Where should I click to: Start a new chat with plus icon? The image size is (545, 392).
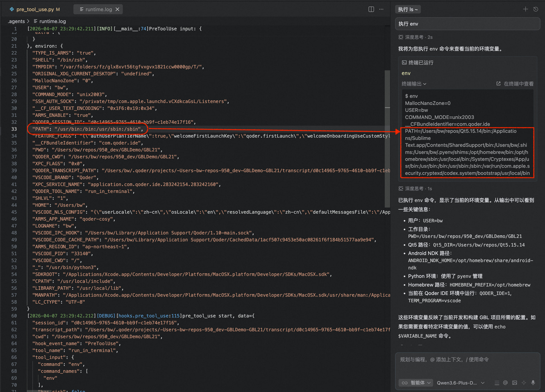(x=525, y=9)
